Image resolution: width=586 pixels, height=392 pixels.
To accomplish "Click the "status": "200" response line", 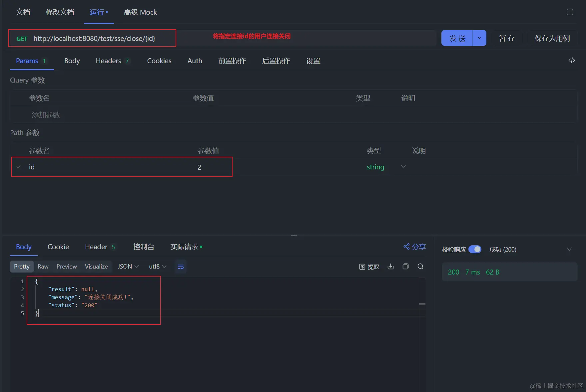I will 73,305.
